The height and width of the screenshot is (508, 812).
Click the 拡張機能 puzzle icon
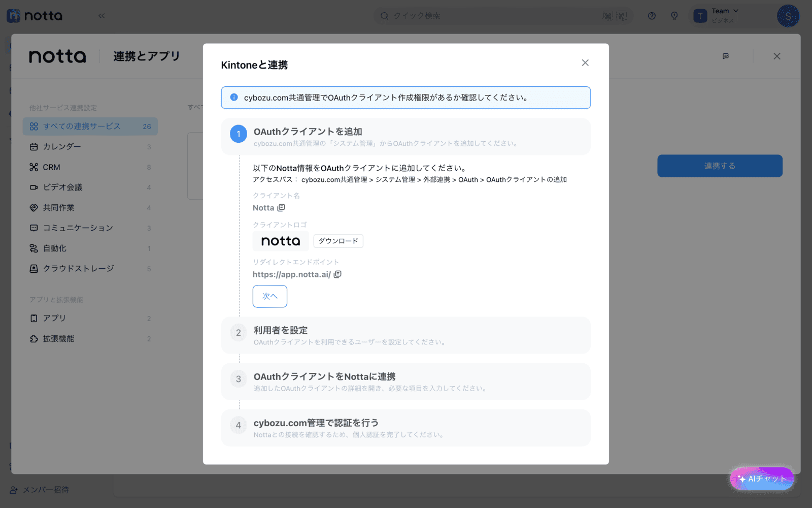(33, 339)
